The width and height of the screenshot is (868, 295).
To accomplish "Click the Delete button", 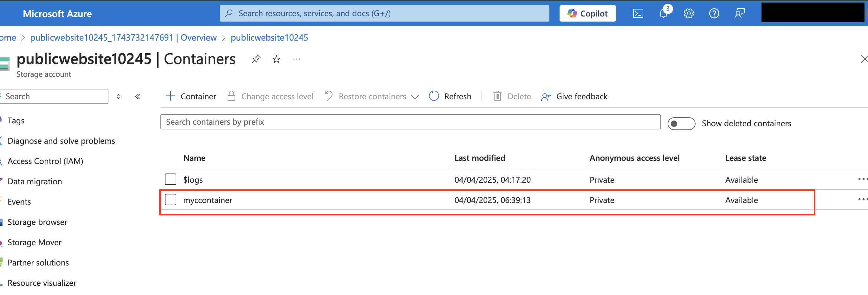I will (x=512, y=96).
